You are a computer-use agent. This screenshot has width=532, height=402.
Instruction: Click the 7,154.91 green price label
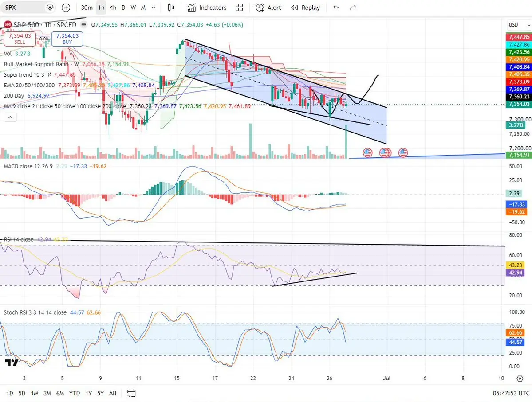pos(518,155)
